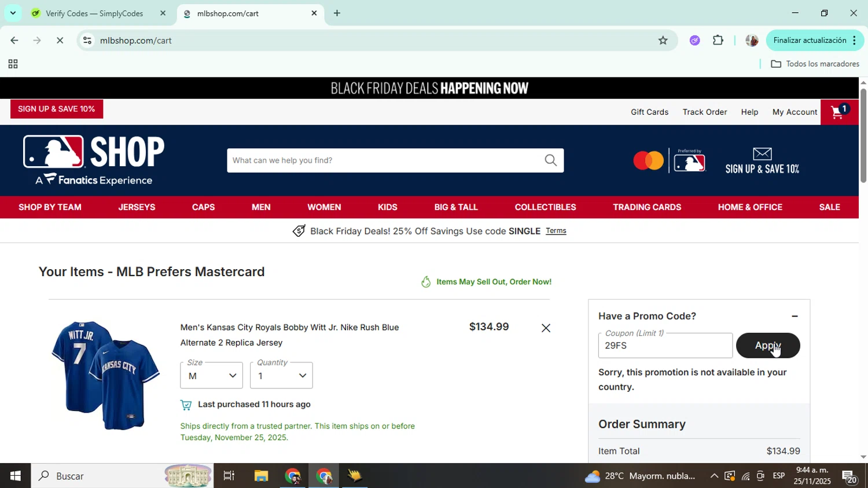868x488 pixels.
Task: Open the tab search dropdown arrow
Action: [13, 13]
